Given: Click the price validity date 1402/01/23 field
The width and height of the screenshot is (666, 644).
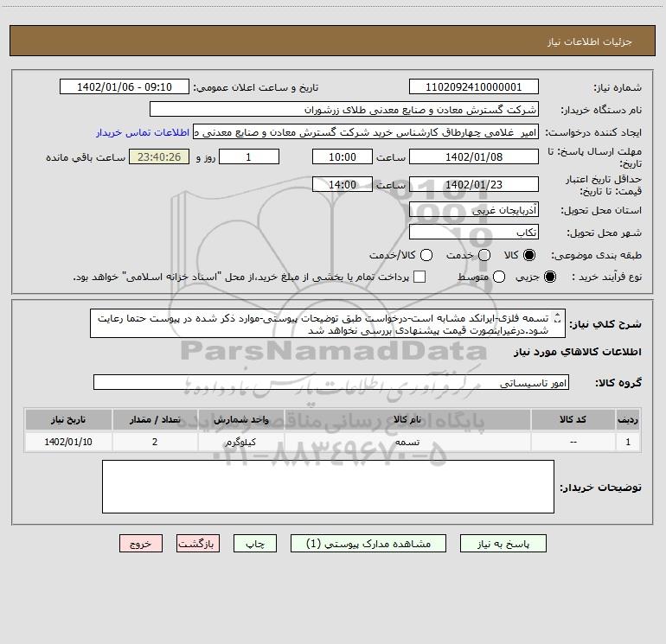Looking at the screenshot, I should pyautogui.click(x=474, y=184).
